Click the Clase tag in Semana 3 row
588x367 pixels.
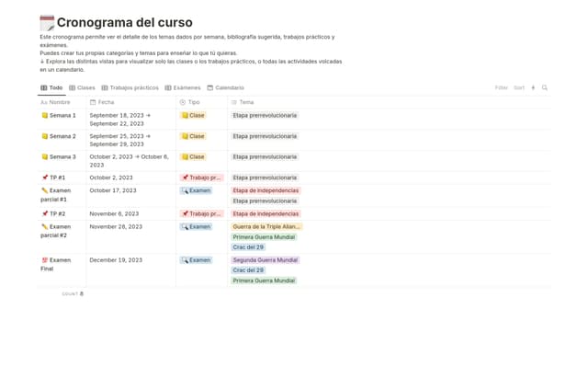point(193,157)
